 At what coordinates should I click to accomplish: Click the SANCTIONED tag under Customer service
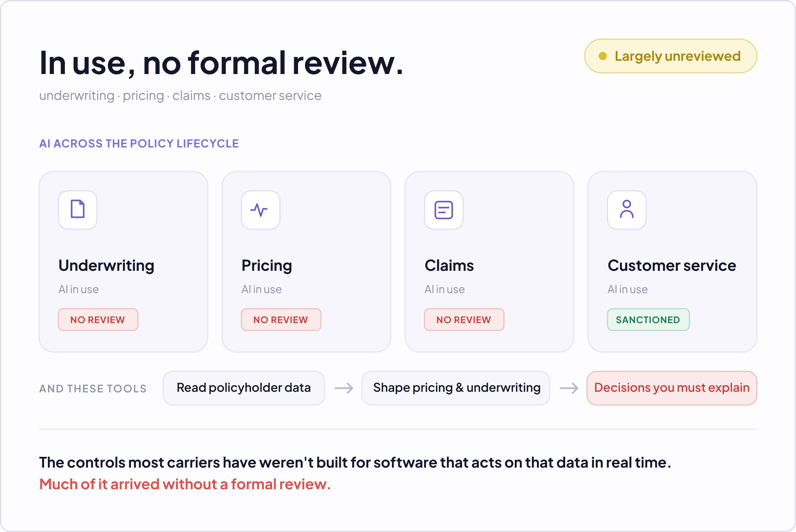648,320
